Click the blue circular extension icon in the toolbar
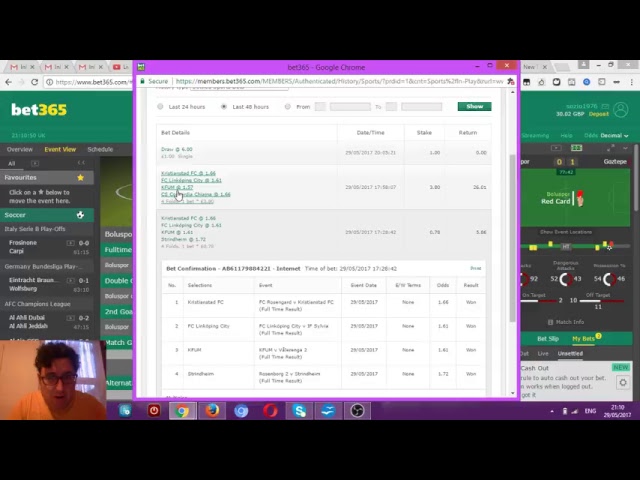The width and height of the screenshot is (640, 480). pos(587,82)
